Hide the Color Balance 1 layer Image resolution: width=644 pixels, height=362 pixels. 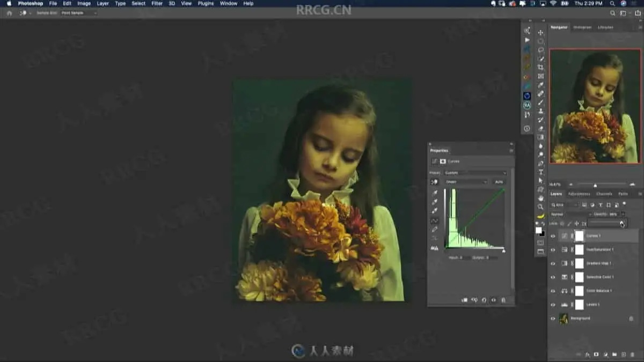click(x=553, y=291)
